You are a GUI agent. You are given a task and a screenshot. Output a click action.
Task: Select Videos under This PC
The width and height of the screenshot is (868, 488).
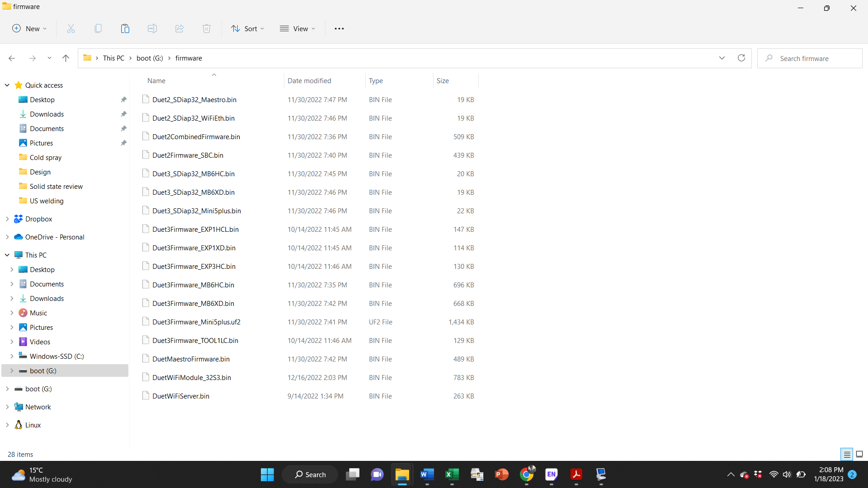pyautogui.click(x=40, y=342)
